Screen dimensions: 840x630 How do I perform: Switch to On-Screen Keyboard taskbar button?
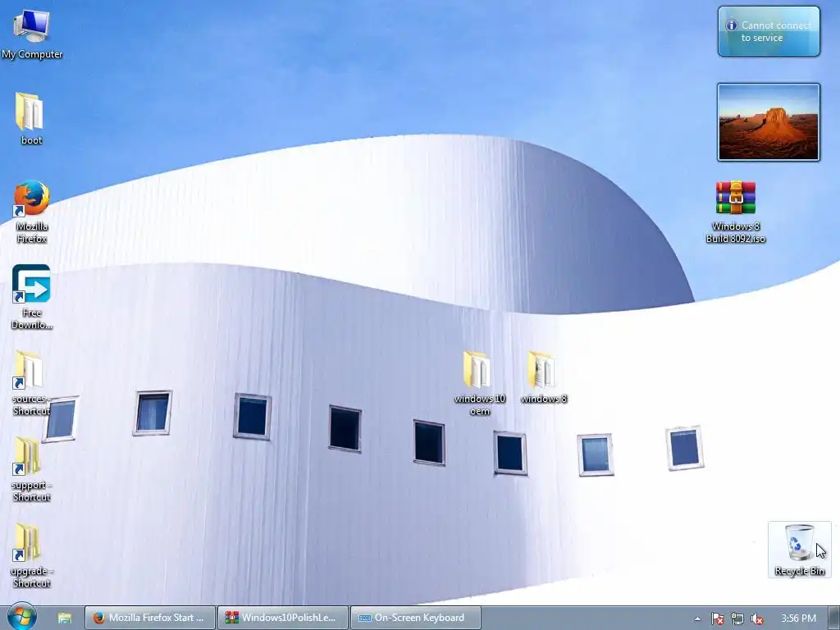coord(416,618)
